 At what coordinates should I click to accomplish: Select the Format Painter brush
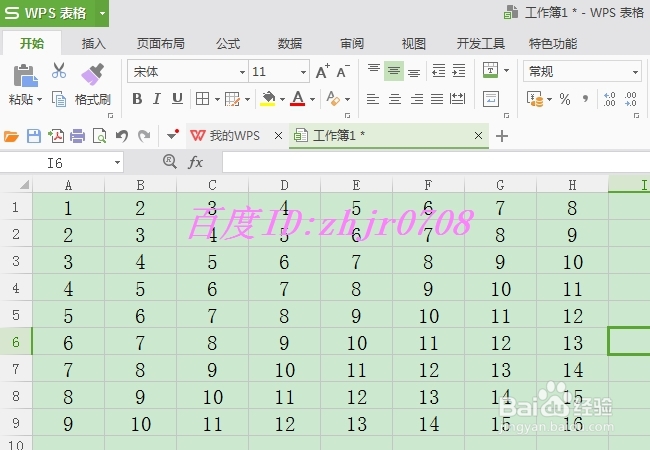coord(92,75)
